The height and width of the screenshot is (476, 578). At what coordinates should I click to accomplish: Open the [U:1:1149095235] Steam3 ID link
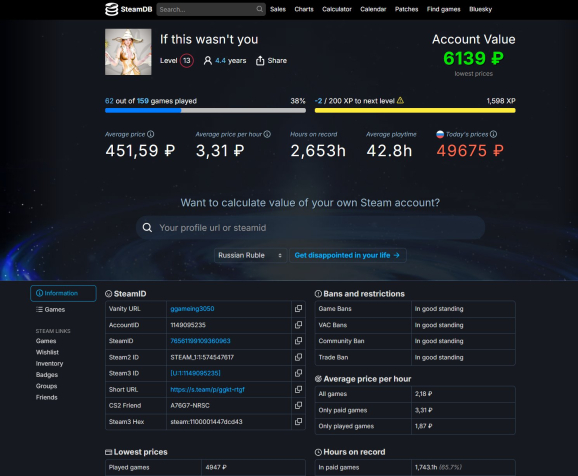tap(195, 373)
